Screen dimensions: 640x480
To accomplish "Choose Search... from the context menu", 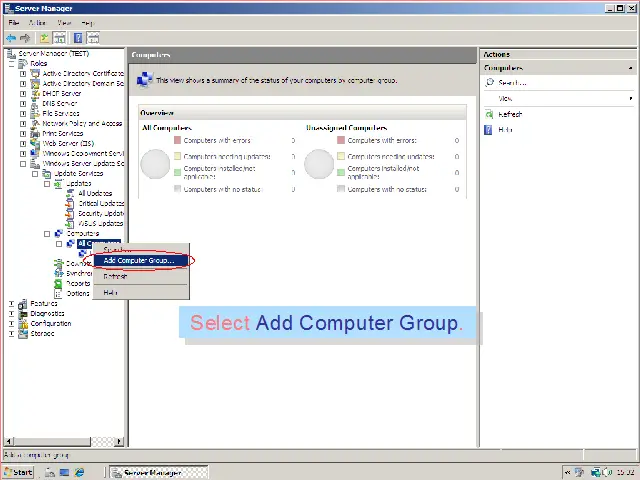I will click(x=141, y=249).
